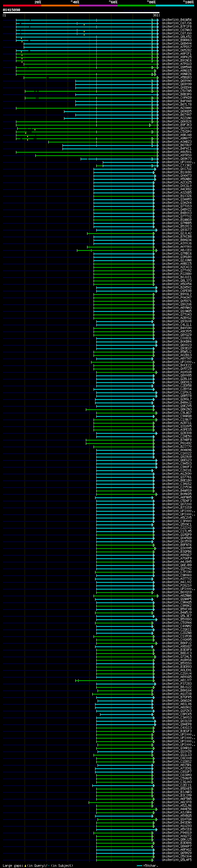Click the UniRef100_C5XTN5 label
197x868 pixels.
pos(177,91)
